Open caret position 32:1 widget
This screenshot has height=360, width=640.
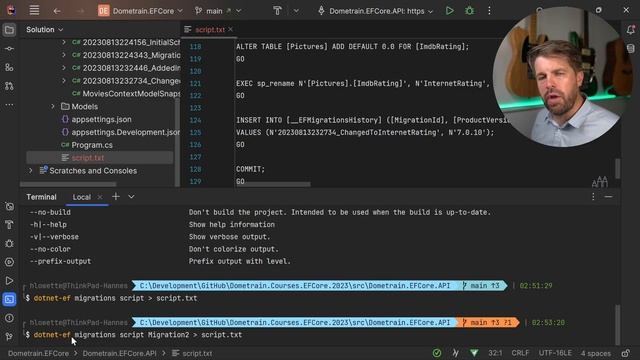click(x=495, y=353)
